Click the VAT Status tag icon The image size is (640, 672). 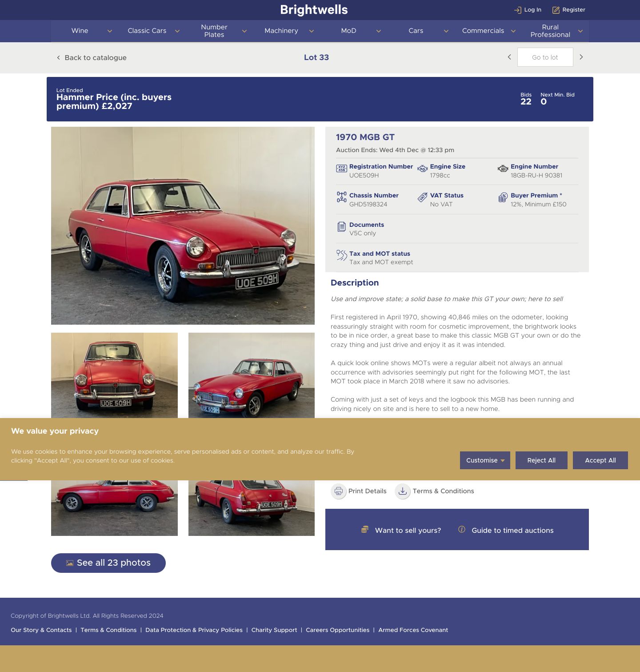pos(422,197)
